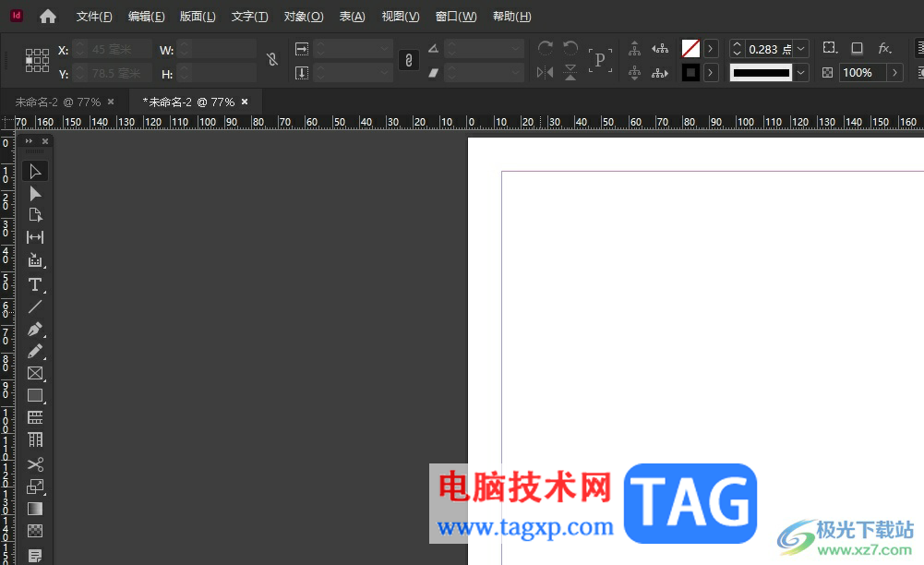
Task: Toggle constrain width and height proportions
Action: (x=272, y=59)
